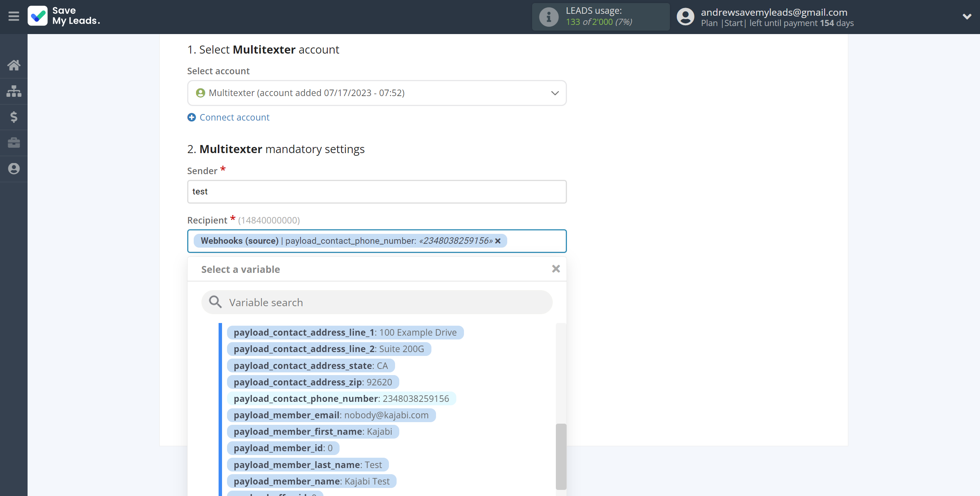Viewport: 980px width, 496px height.
Task: Open connections sitemap icon in sidebar
Action: click(14, 91)
